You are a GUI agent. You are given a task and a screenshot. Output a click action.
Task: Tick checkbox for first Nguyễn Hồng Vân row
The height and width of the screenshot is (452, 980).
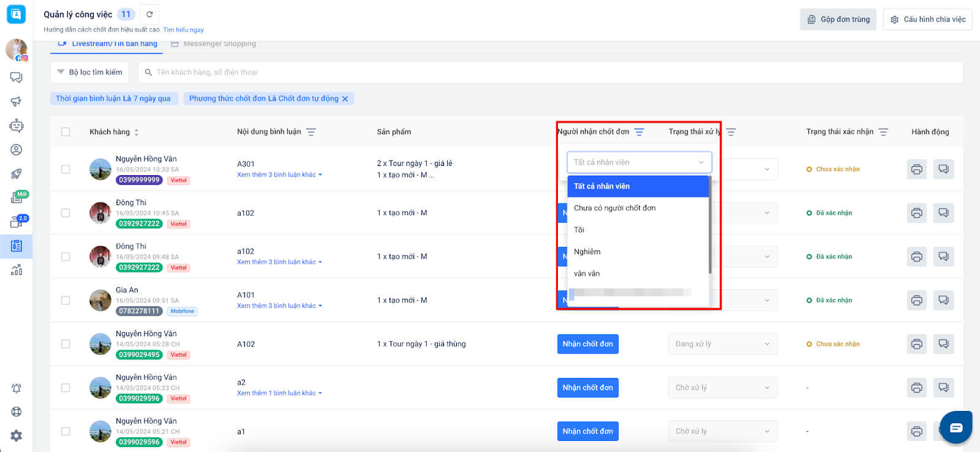pos(66,169)
